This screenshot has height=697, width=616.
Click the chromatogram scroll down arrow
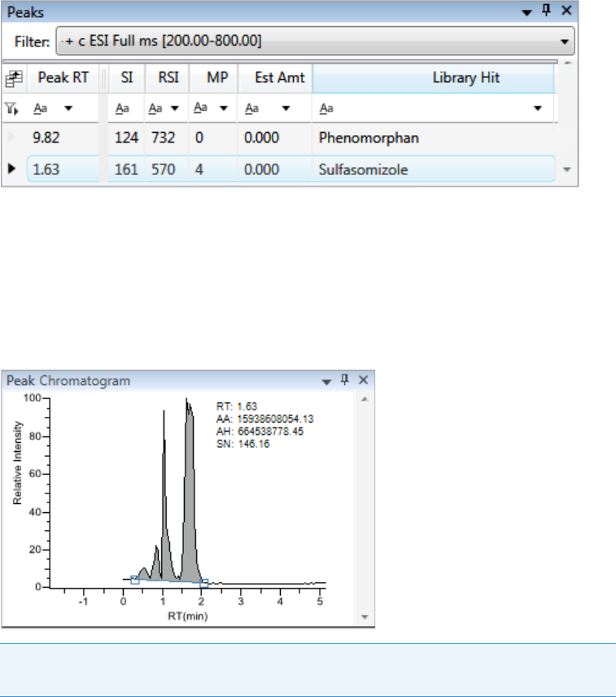tap(365, 616)
